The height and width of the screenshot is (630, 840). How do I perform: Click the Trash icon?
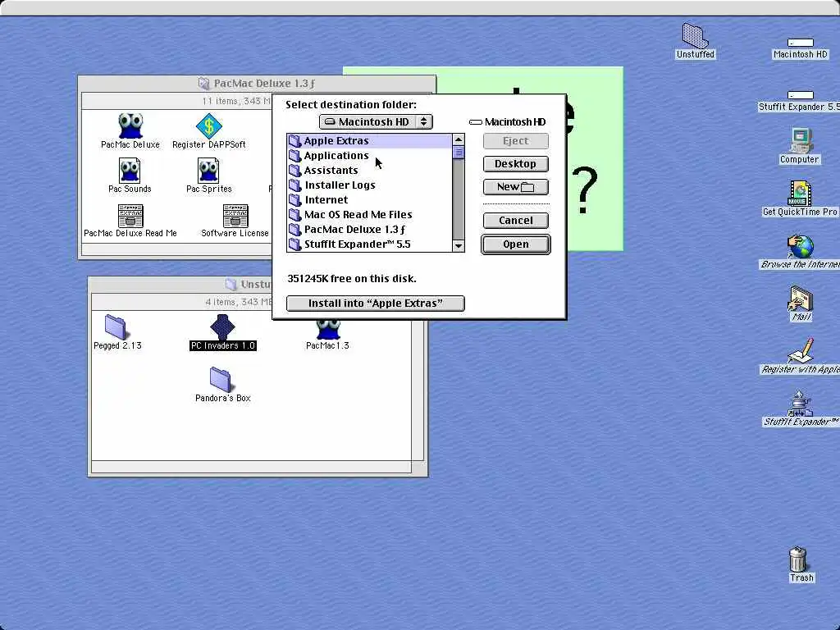point(797,559)
